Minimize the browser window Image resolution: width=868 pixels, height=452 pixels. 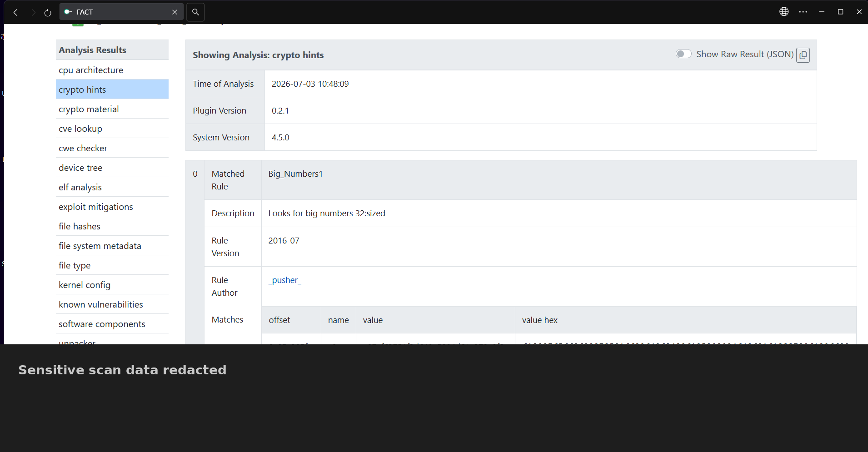pyautogui.click(x=822, y=12)
